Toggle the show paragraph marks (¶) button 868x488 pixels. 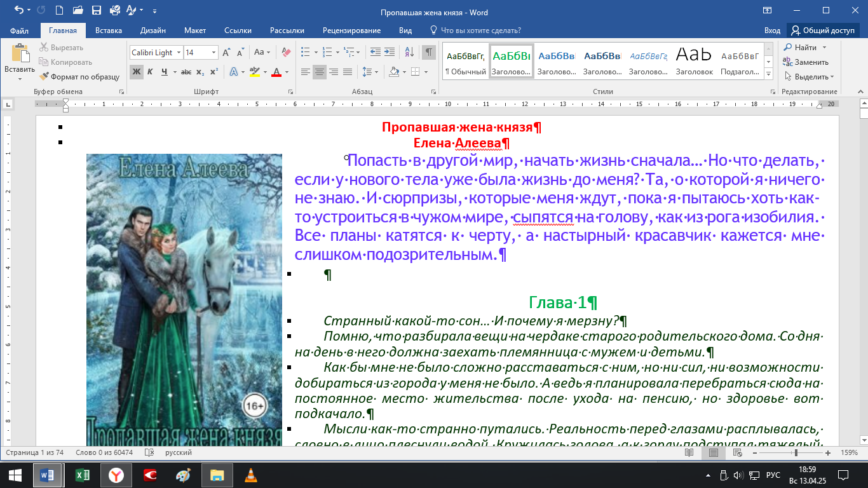pos(430,53)
